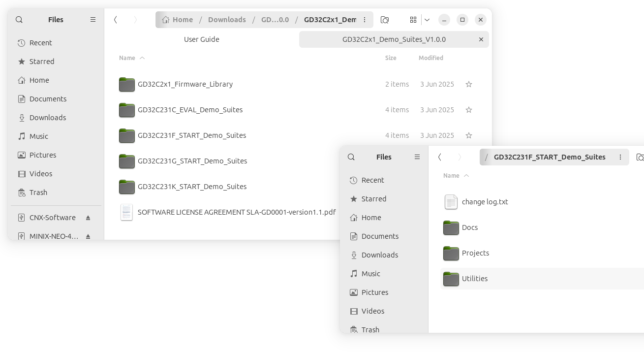Open Recent in the front window sidebar
Viewport: 644px width, 353px height.
click(x=384, y=180)
